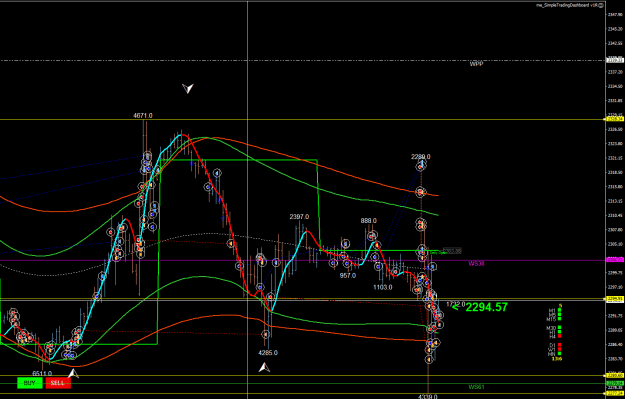
Task: Click the 6511.0 swing low label
Action: pos(42,373)
